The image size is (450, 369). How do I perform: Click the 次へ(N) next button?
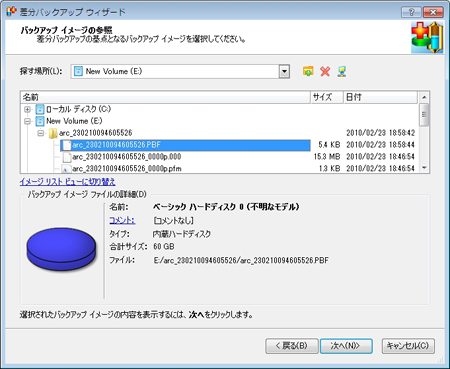(x=346, y=346)
